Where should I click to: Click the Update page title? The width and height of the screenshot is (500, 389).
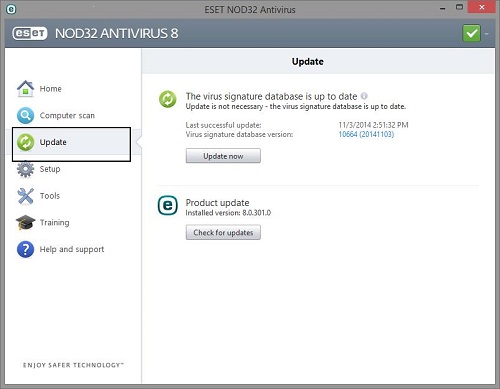[x=307, y=62]
